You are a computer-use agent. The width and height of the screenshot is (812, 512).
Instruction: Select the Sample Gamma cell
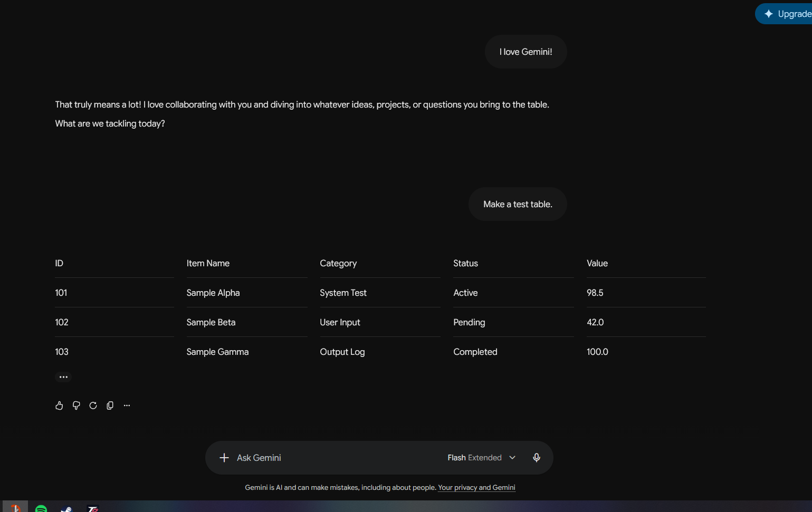point(217,352)
